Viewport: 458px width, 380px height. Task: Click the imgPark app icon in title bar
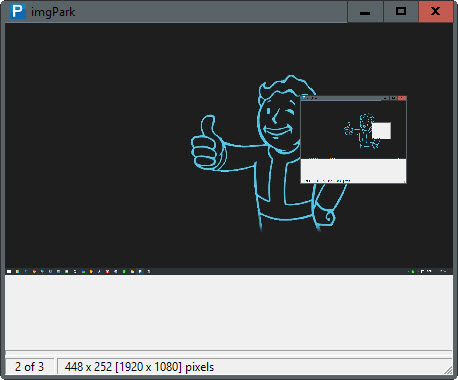coord(18,11)
